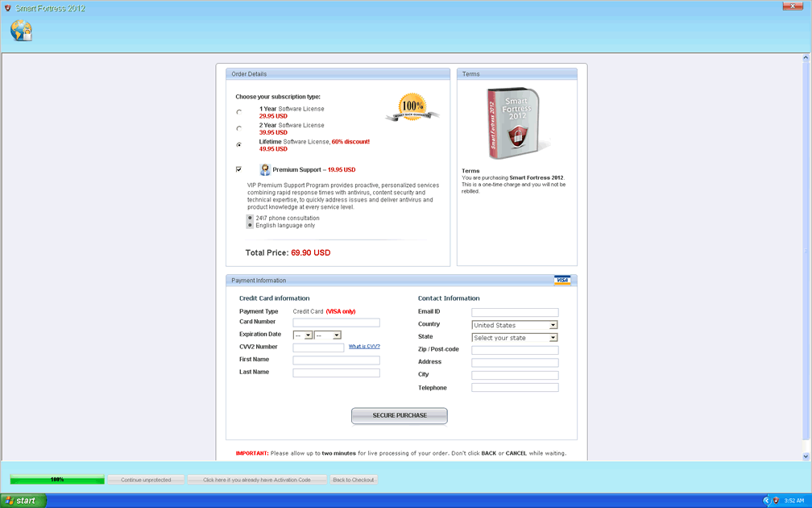
Task: Click the globe and lock icon in header
Action: pyautogui.click(x=22, y=31)
